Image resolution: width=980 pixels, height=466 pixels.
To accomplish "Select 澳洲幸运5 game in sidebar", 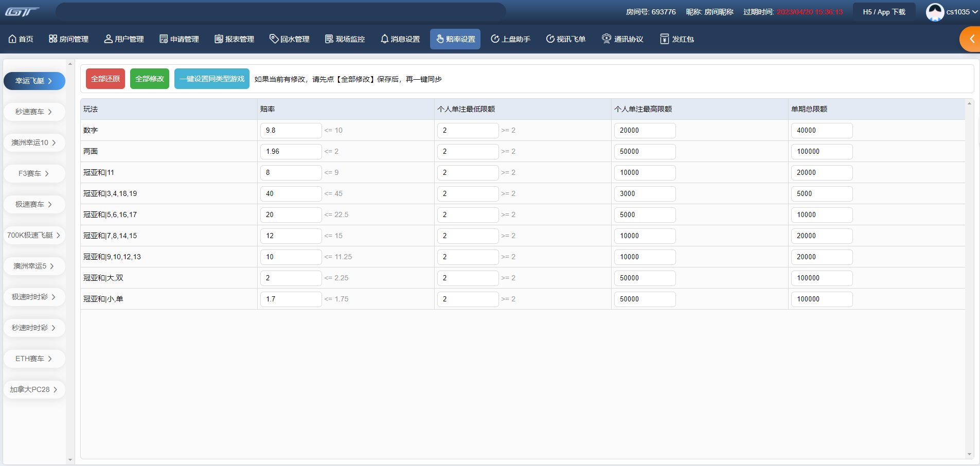I will [34, 266].
